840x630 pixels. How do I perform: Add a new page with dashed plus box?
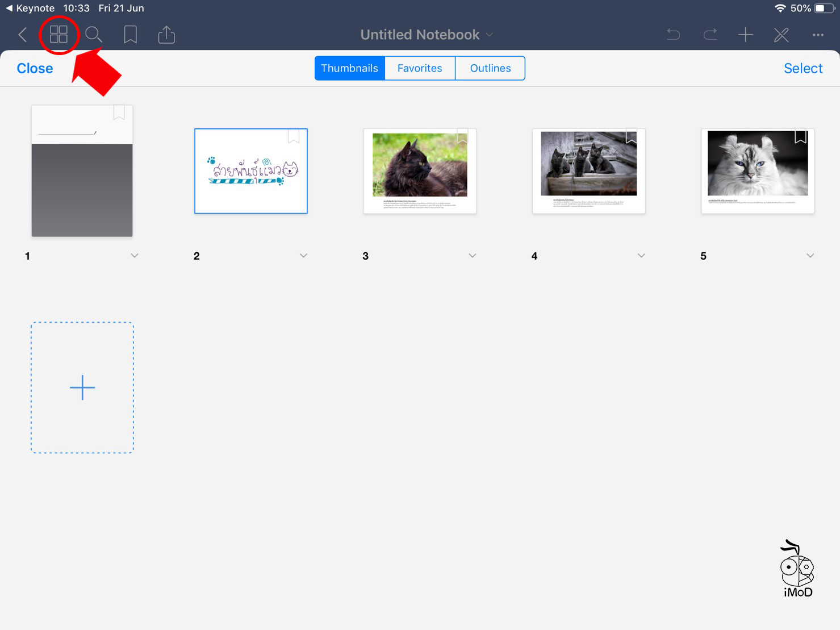[x=82, y=387]
